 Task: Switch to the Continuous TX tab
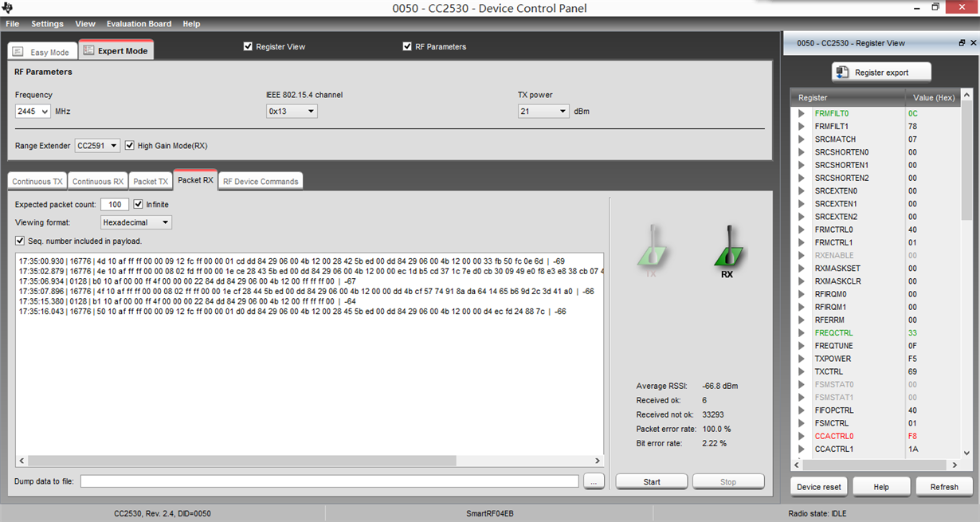click(37, 181)
